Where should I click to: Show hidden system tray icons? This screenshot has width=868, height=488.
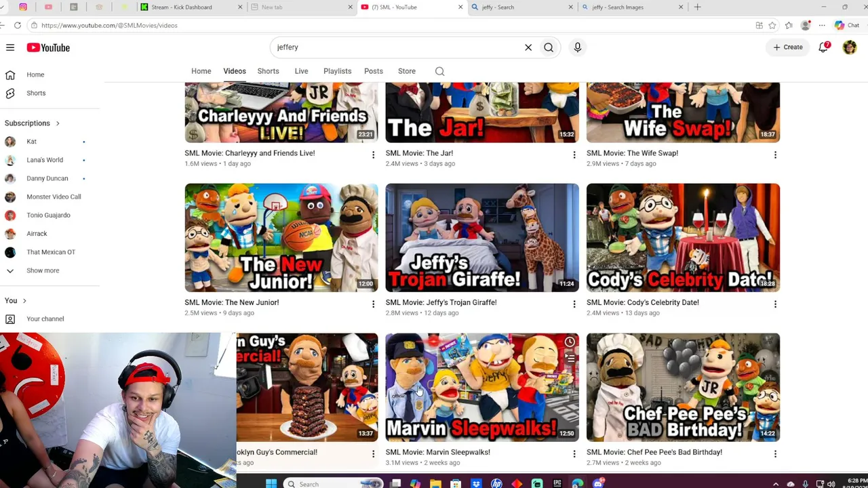[776, 484]
